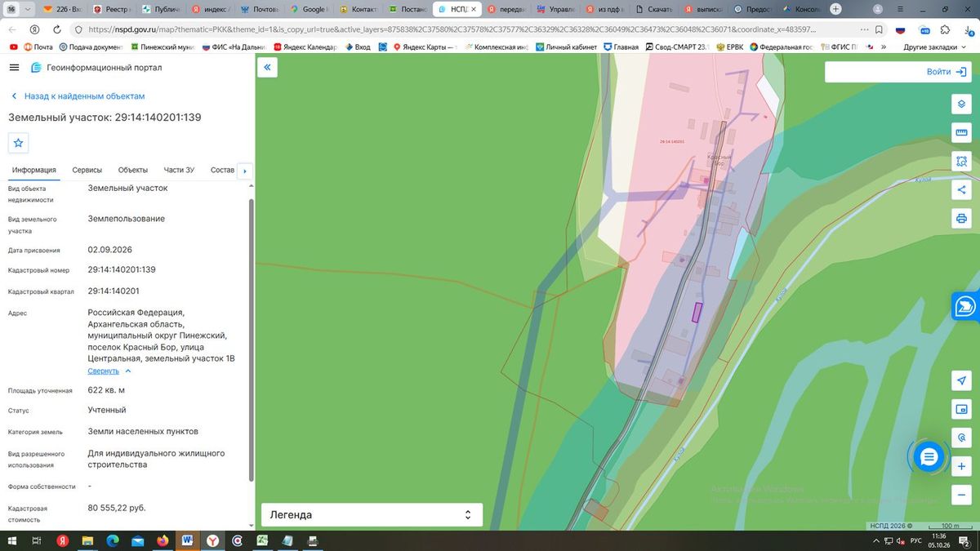980x551 pixels.
Task: Open a new browser tab with plus
Action: pos(835,9)
